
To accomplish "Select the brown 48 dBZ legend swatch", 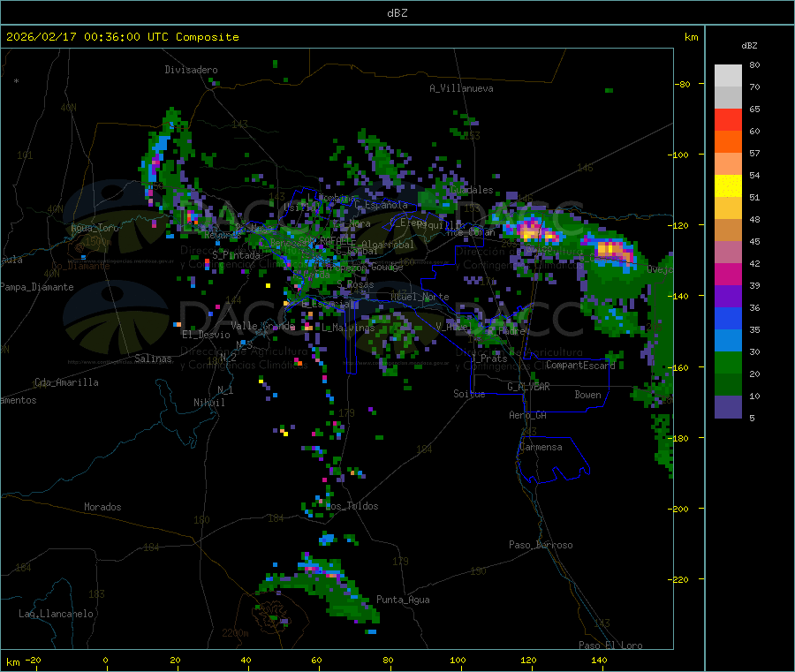I will coord(728,230).
